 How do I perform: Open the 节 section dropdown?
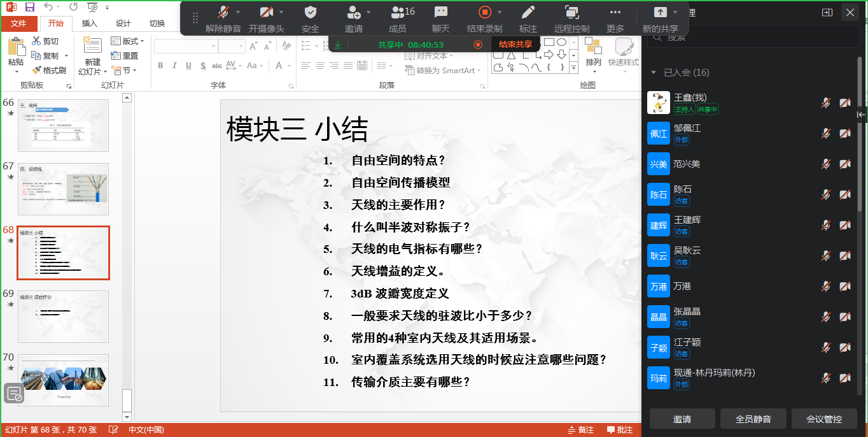(123, 71)
